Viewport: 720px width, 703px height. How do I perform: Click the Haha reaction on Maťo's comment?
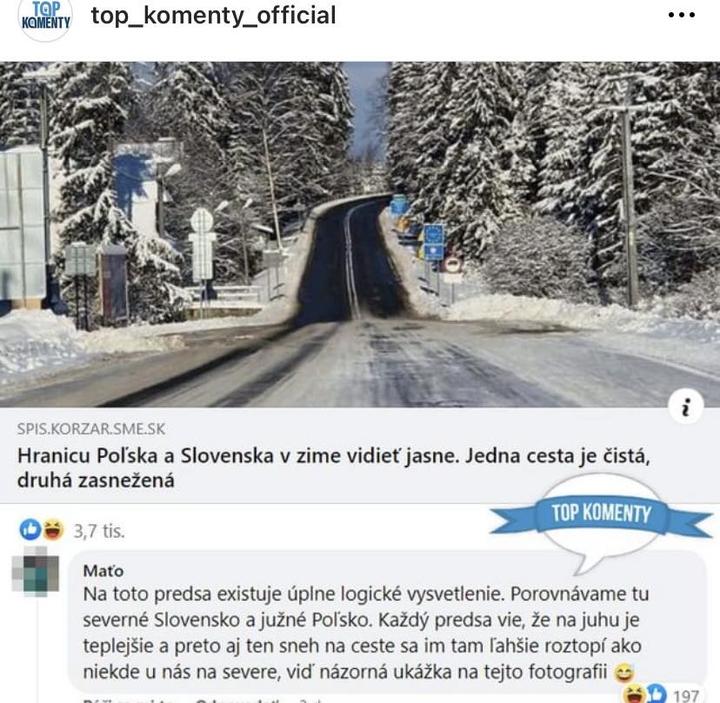tap(635, 694)
